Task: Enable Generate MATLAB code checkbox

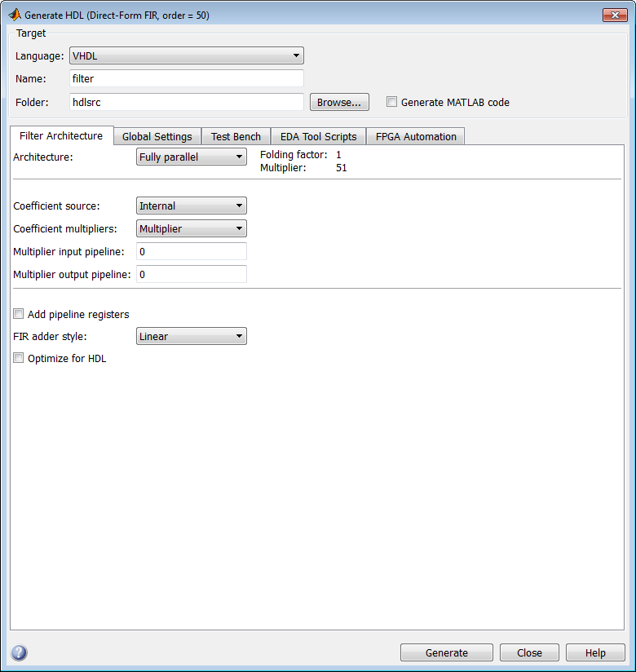Action: coord(391,102)
